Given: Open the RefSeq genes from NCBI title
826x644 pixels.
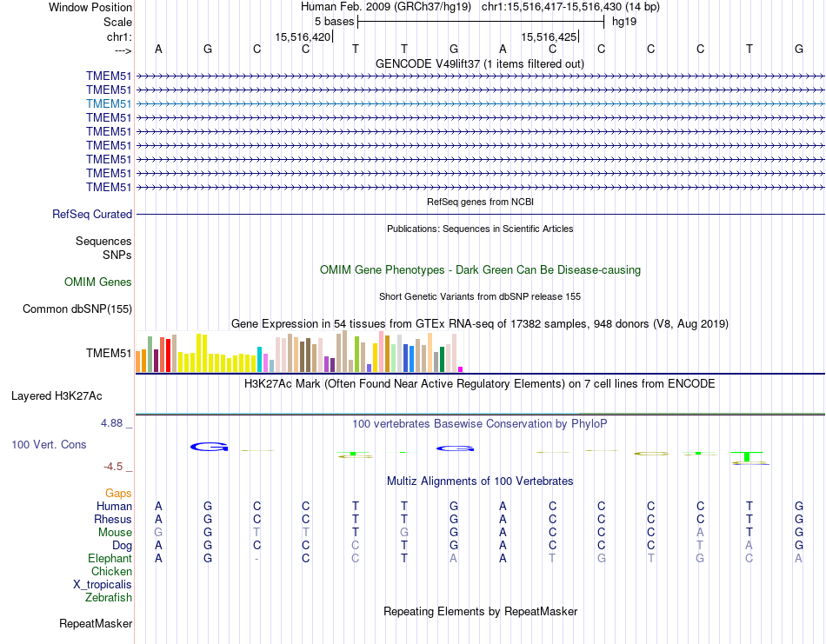Looking at the screenshot, I should tap(480, 202).
